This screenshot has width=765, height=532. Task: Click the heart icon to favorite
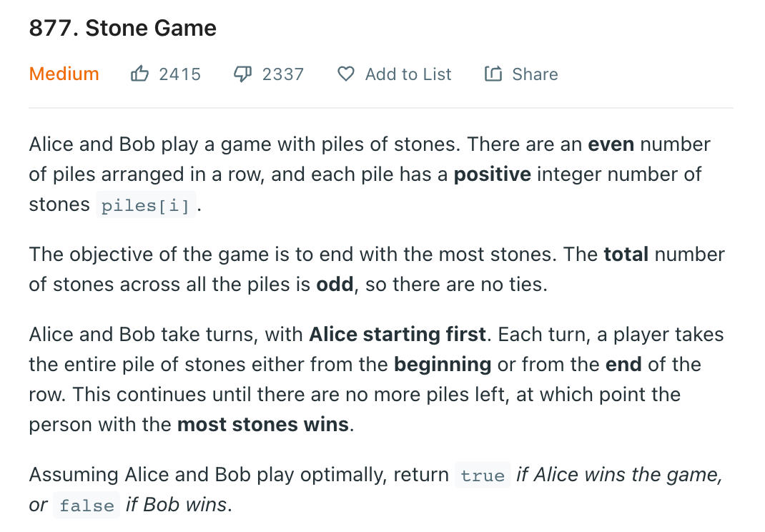pyautogui.click(x=346, y=74)
